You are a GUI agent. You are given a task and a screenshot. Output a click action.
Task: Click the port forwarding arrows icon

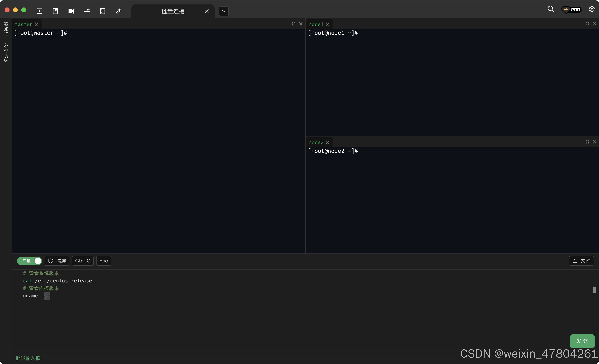pos(87,11)
